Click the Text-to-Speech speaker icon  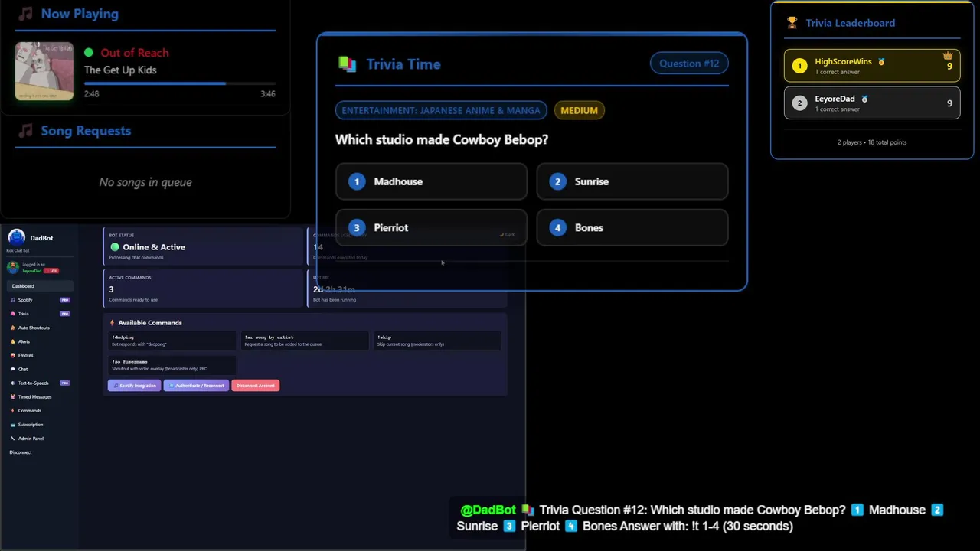pyautogui.click(x=12, y=383)
